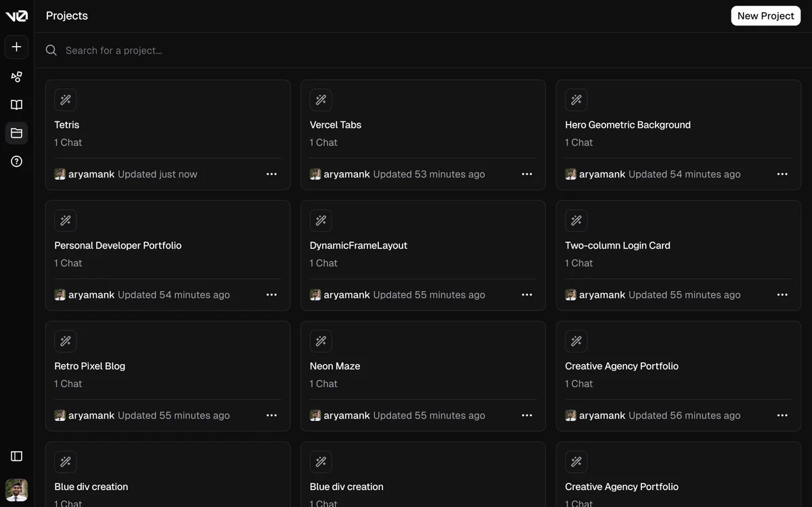Click the Personal Developer Portfolio wand icon

pos(66,221)
